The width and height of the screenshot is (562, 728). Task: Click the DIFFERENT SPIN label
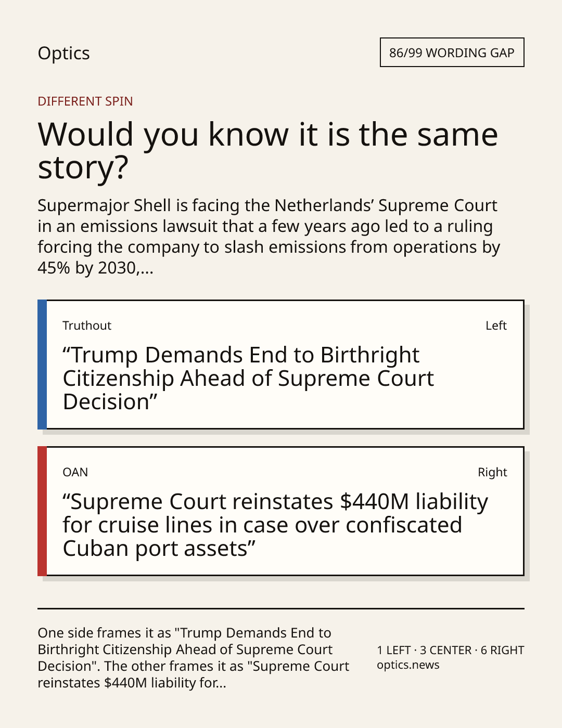click(85, 101)
